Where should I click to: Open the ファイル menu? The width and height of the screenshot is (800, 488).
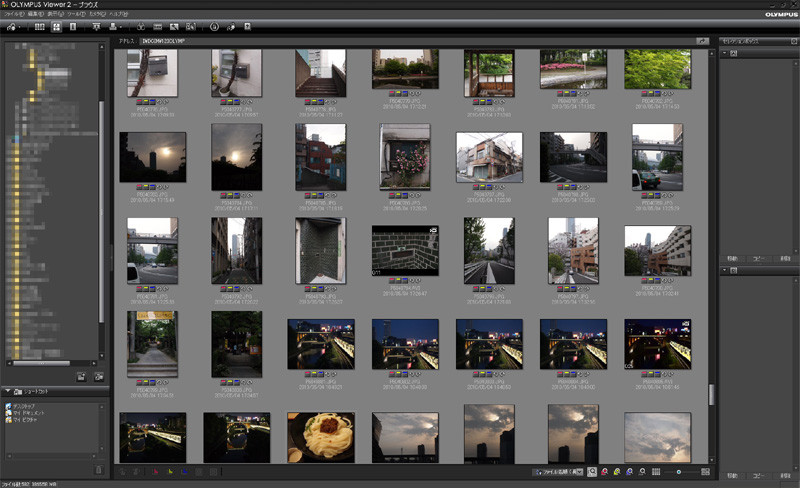point(14,14)
